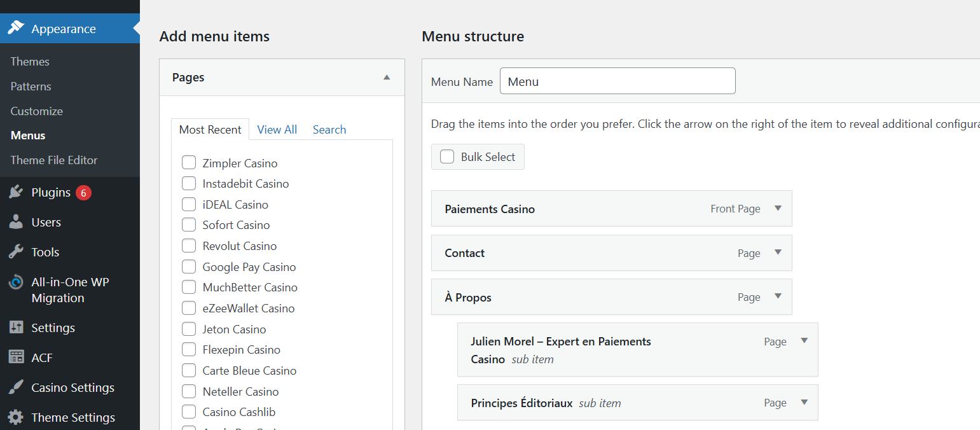Expand the Principes Éditoriaux sub item arrow

click(804, 402)
